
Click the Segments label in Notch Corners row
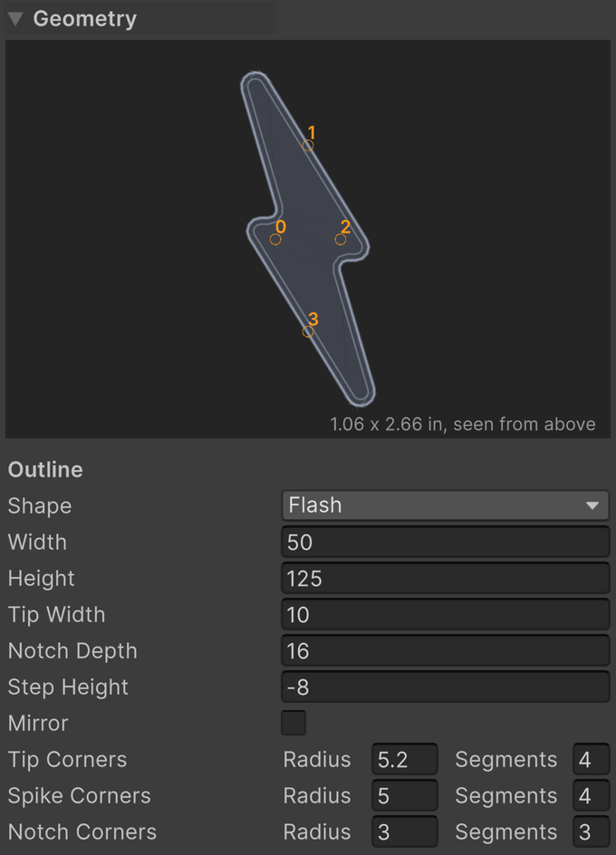[x=506, y=832]
